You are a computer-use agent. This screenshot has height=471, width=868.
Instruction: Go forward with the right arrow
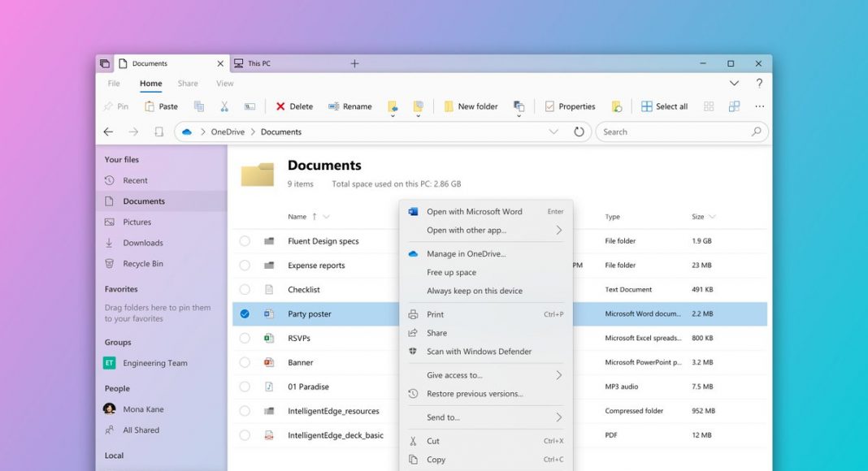pyautogui.click(x=133, y=132)
